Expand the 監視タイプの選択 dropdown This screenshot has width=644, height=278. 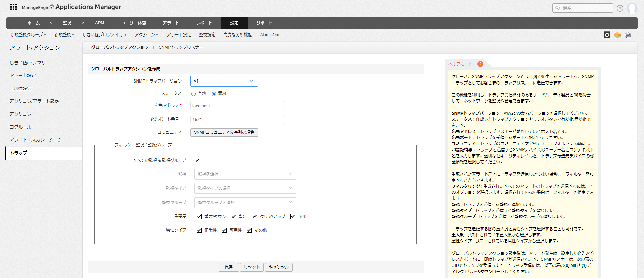coord(245,188)
